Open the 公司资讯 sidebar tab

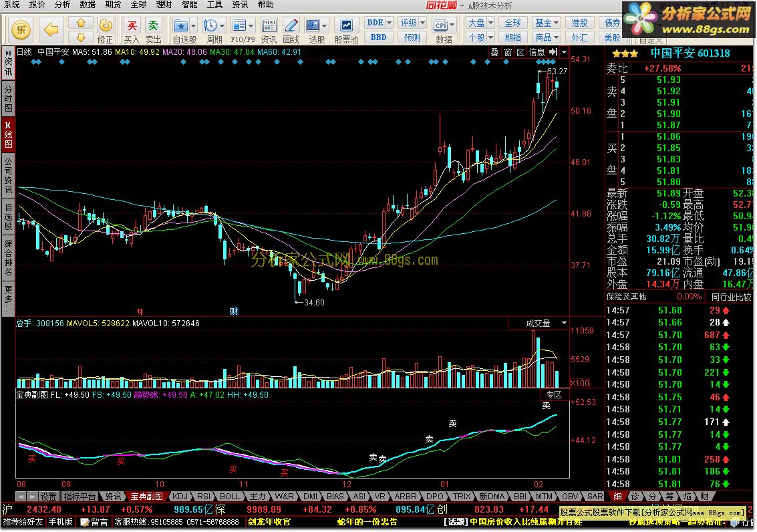[8, 175]
